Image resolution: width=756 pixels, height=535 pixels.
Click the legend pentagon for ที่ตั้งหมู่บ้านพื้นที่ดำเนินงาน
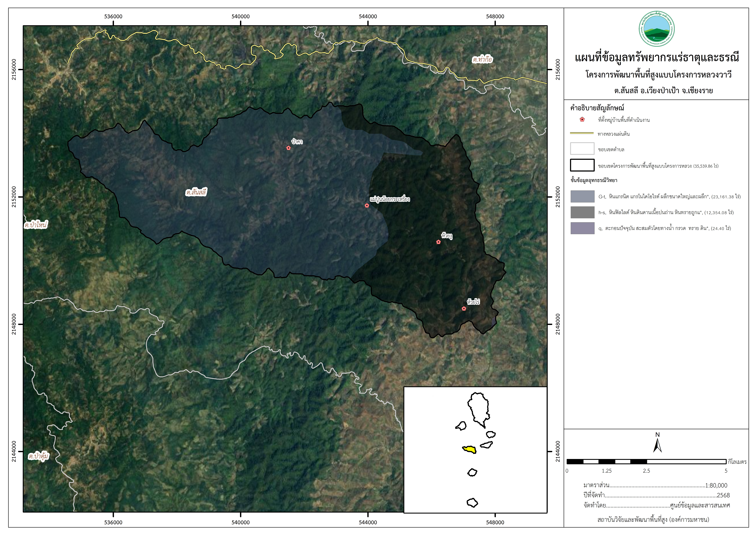click(582, 120)
